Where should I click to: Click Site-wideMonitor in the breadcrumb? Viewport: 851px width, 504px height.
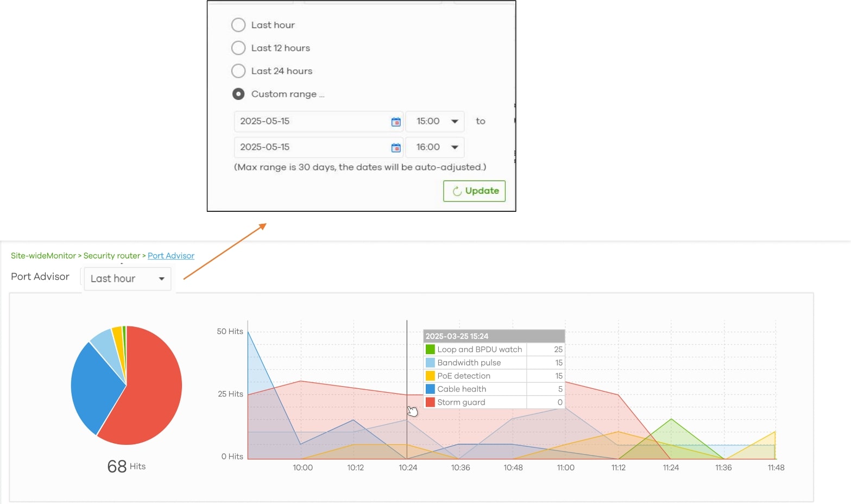[x=43, y=256]
